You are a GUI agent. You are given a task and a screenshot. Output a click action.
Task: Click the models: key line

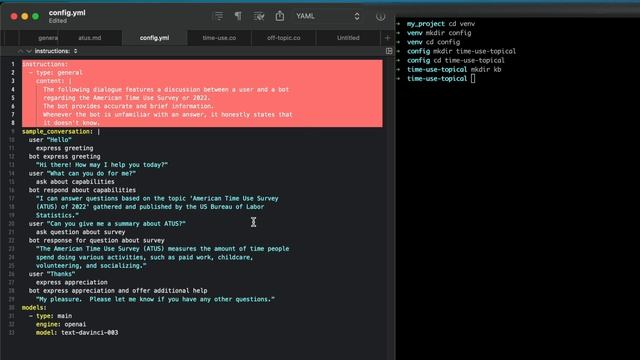(x=34, y=307)
